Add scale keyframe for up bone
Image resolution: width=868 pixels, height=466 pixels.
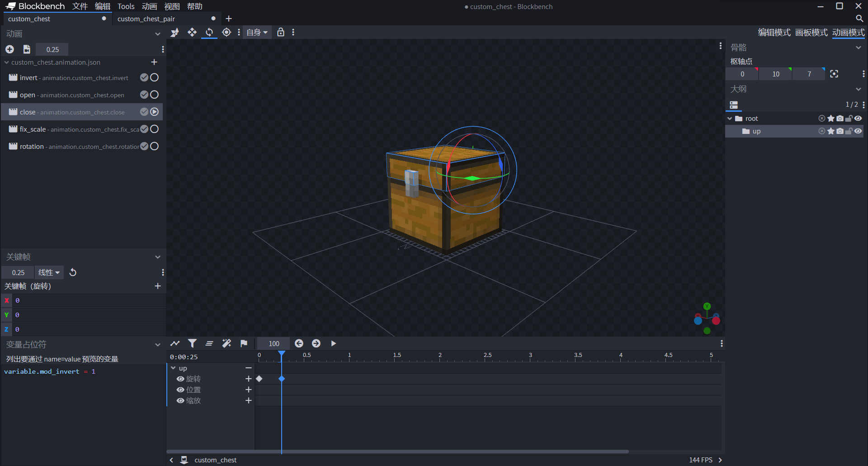[x=248, y=400]
